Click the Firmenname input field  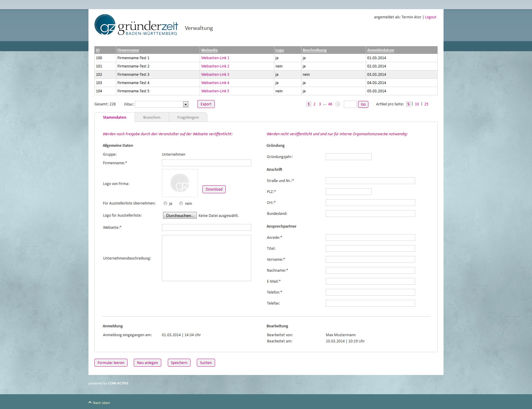[x=207, y=163]
